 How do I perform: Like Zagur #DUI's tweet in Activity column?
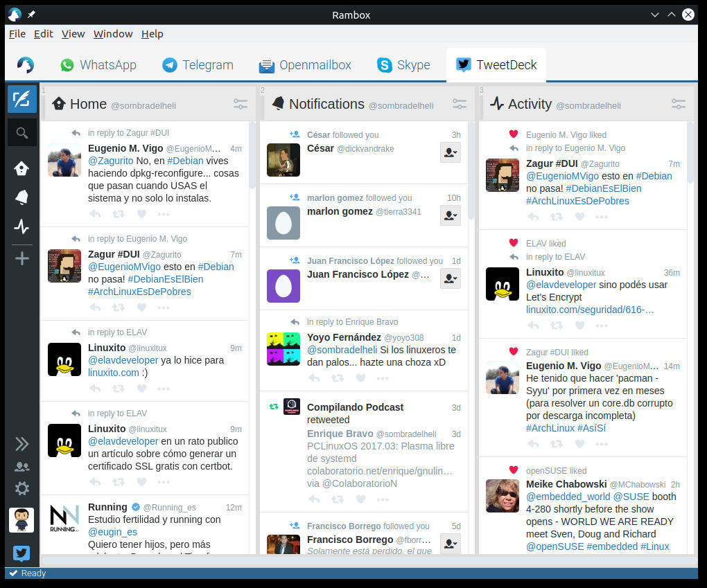point(580,217)
